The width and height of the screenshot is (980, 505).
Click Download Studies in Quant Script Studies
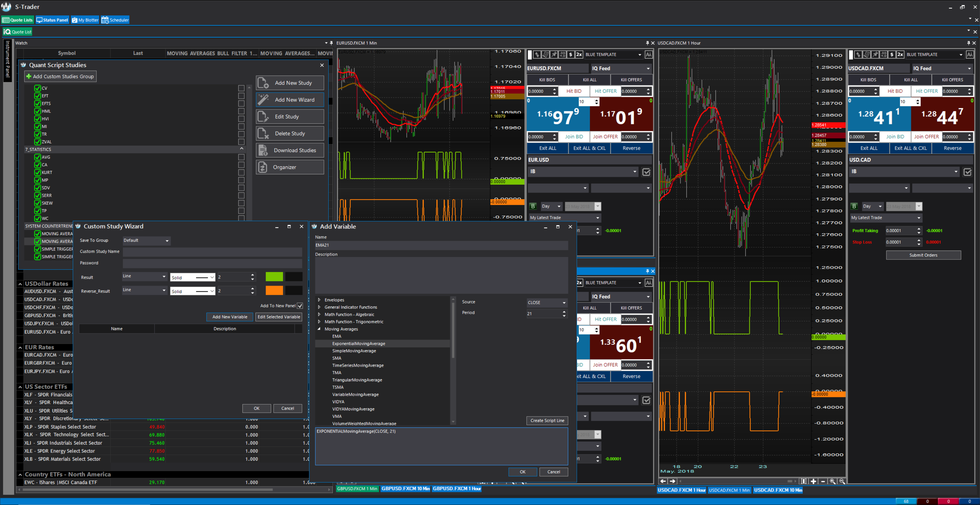pos(290,150)
